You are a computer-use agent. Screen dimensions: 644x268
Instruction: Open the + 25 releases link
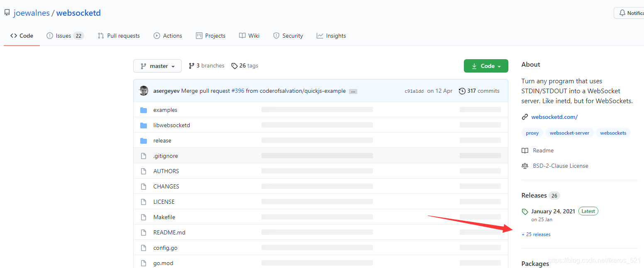click(536, 234)
